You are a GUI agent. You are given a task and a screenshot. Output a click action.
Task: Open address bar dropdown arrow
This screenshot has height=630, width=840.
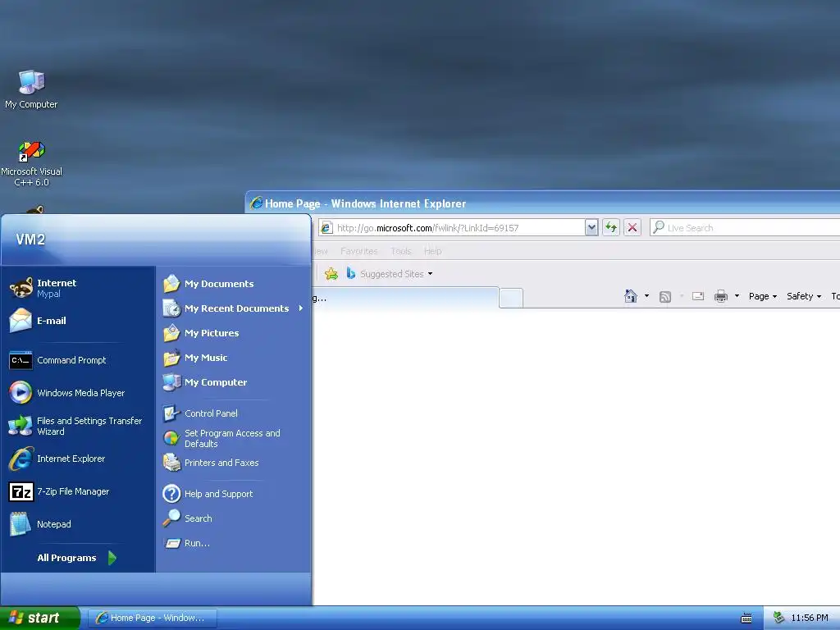click(591, 228)
